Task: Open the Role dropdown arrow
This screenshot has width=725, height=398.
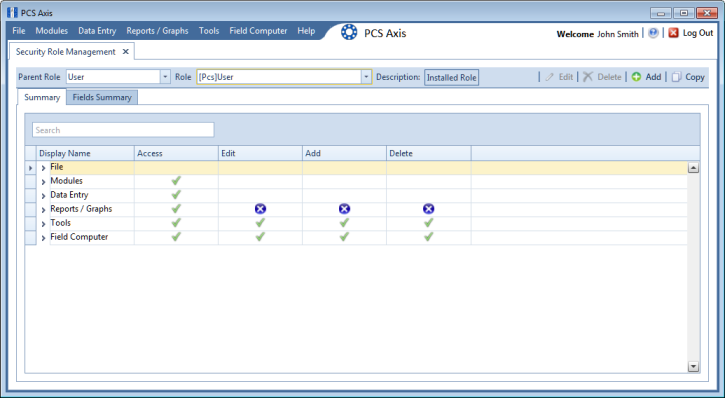Action: click(366, 77)
